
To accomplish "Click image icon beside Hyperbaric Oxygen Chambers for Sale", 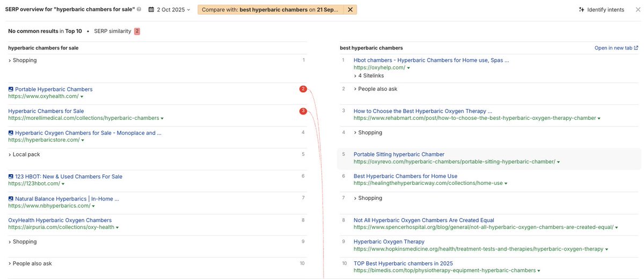I will (11, 133).
